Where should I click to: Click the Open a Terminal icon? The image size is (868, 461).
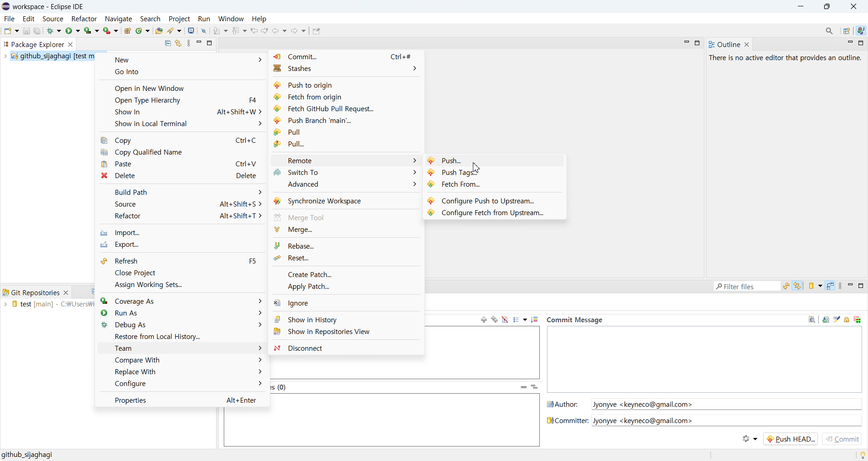pos(192,31)
